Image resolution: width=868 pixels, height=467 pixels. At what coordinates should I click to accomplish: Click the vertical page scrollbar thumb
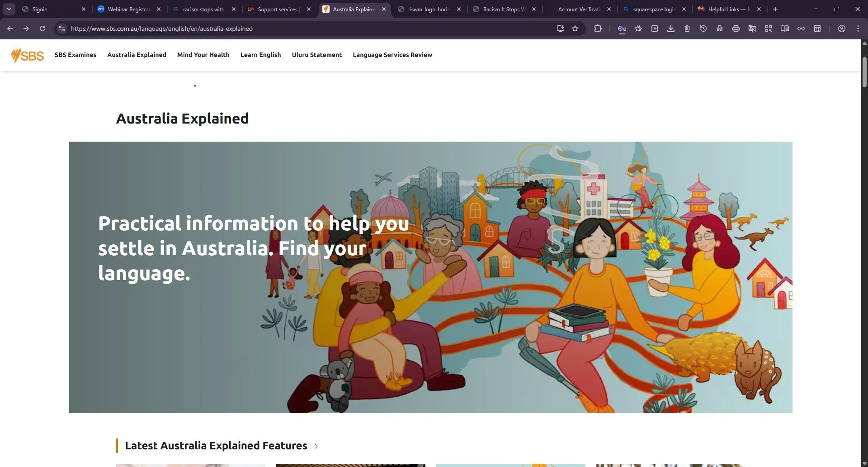point(864,72)
